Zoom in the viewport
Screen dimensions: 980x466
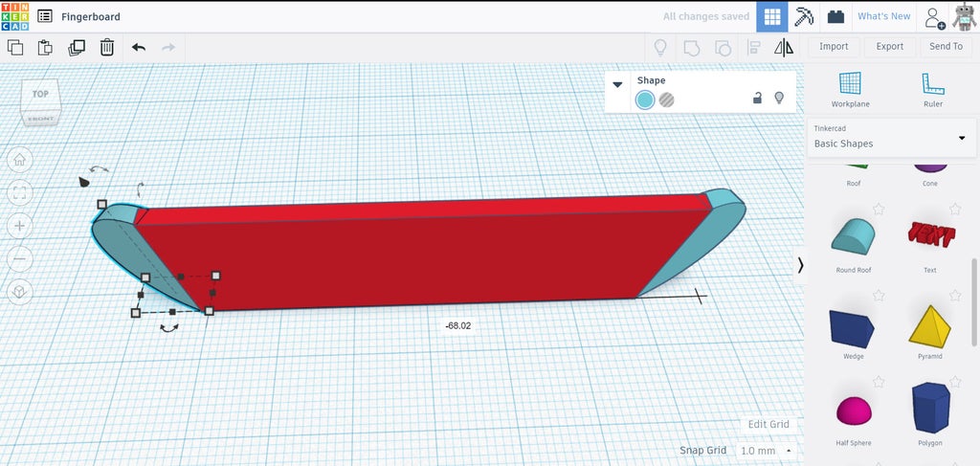19,226
